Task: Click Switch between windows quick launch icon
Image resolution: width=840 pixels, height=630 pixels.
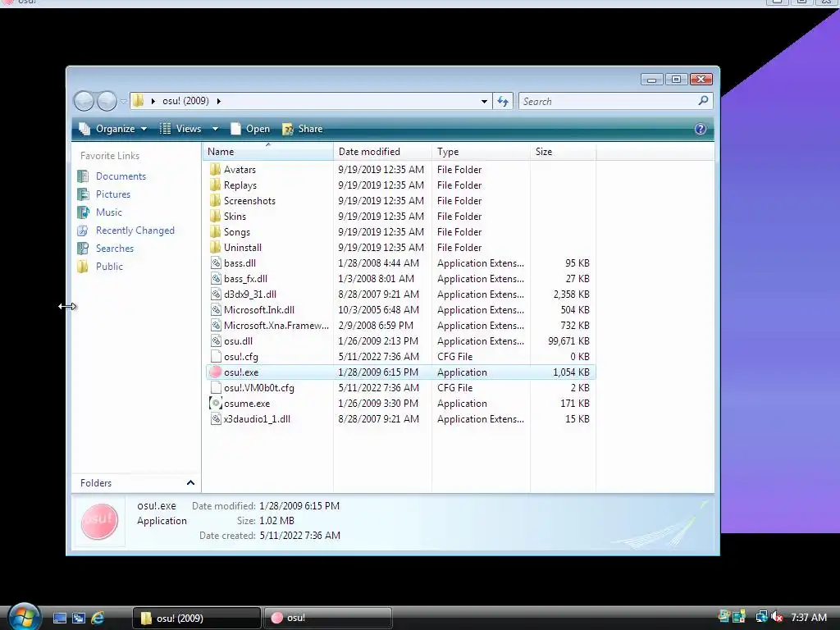Action: (x=79, y=618)
